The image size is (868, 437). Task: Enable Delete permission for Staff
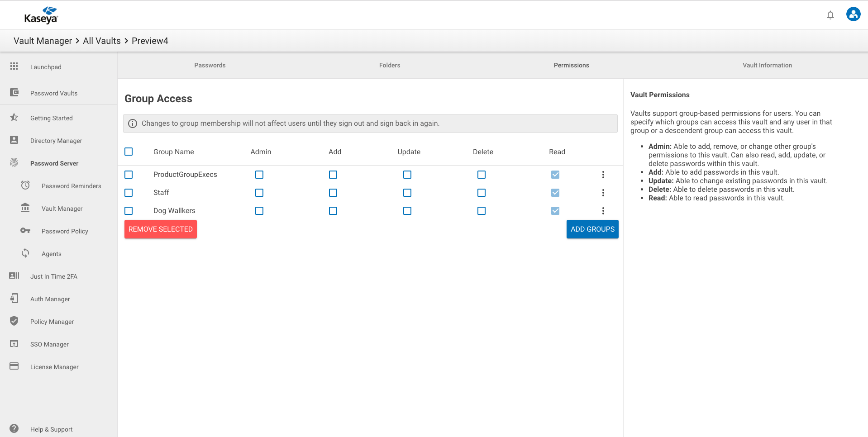pyautogui.click(x=482, y=193)
